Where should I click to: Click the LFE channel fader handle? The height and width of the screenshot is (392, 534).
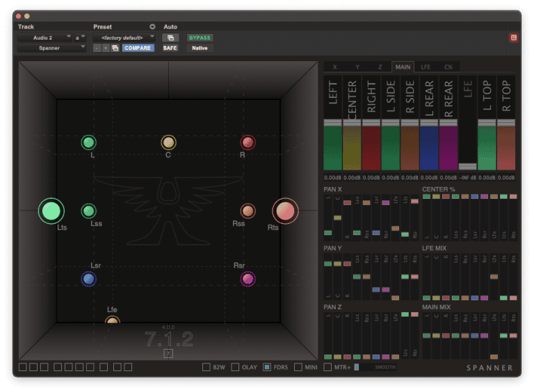point(467,166)
